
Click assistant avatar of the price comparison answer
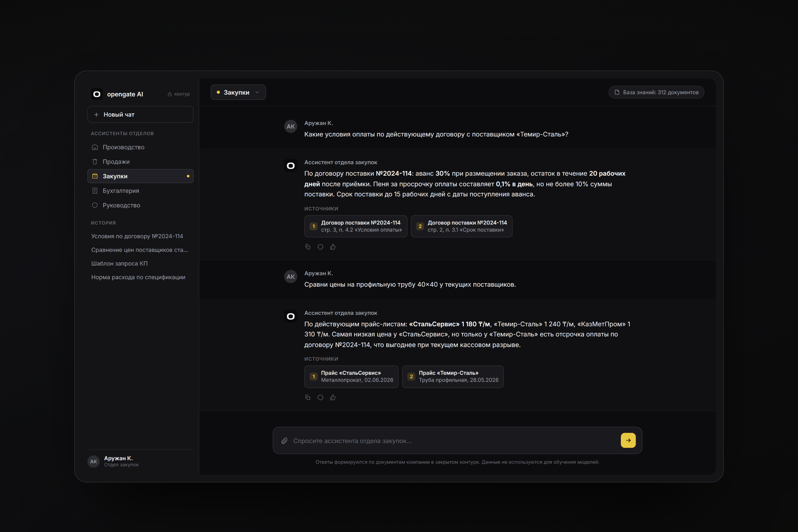(291, 316)
